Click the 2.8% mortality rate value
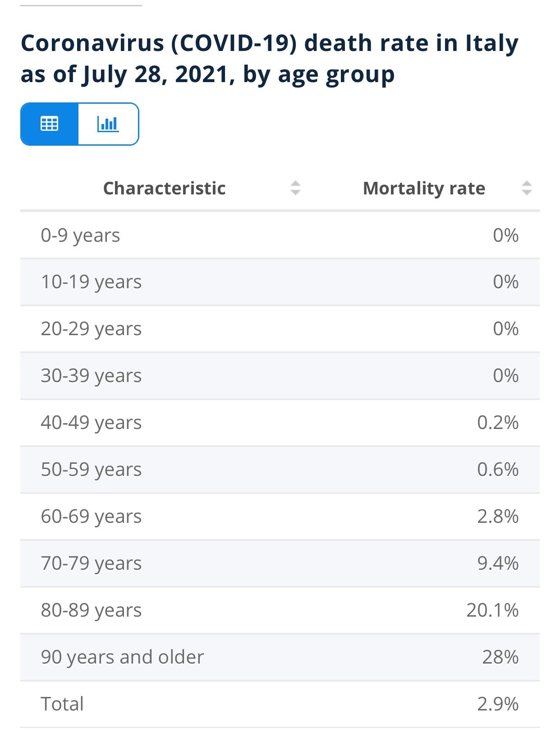This screenshot has height=747, width=560. (x=498, y=517)
